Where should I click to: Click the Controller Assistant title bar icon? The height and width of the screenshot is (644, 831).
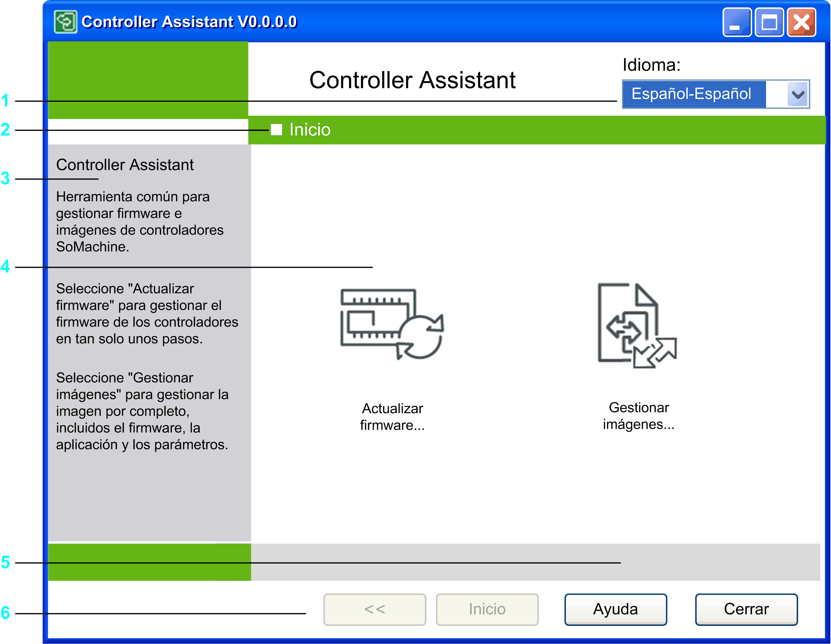(x=66, y=22)
